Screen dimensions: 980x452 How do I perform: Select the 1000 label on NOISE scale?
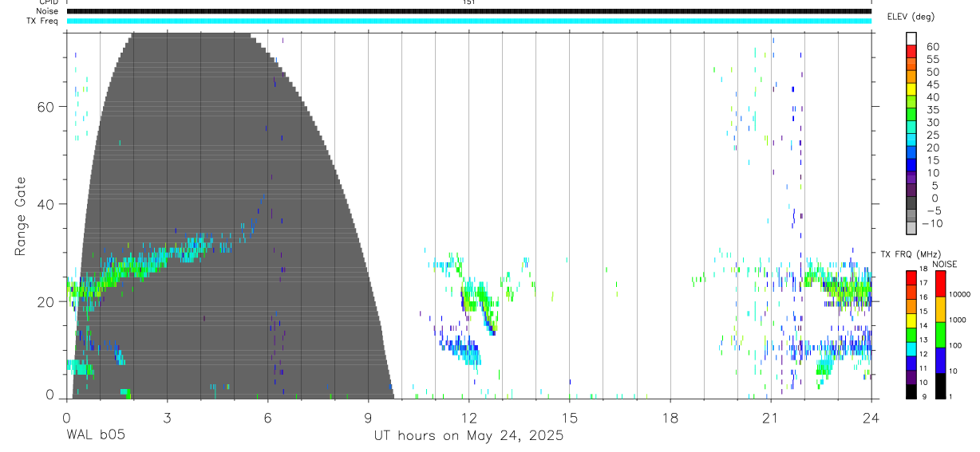pyautogui.click(x=956, y=320)
